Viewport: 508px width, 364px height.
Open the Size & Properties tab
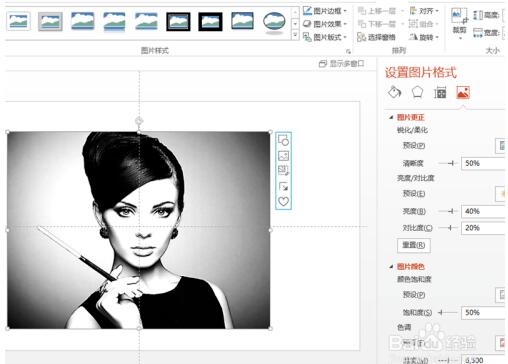click(440, 92)
